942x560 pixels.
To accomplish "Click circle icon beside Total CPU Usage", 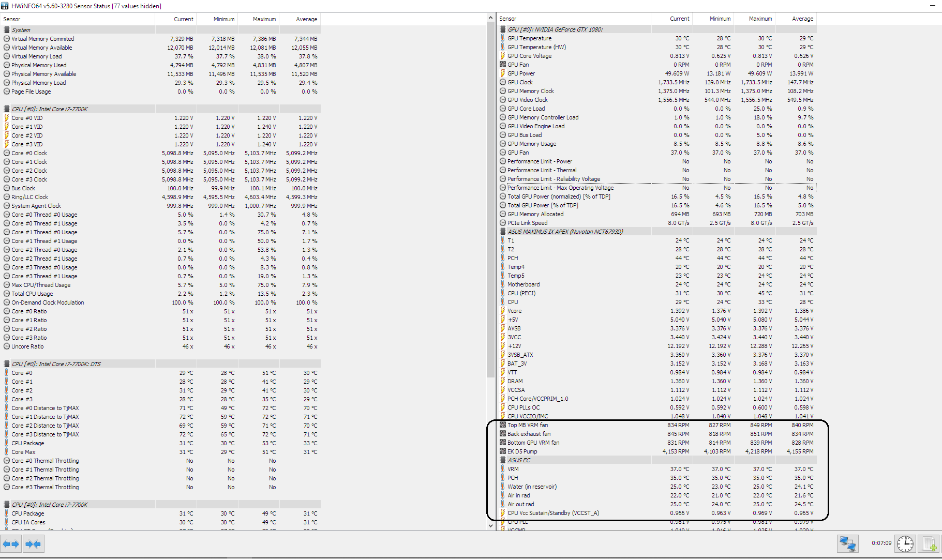I will [x=7, y=294].
